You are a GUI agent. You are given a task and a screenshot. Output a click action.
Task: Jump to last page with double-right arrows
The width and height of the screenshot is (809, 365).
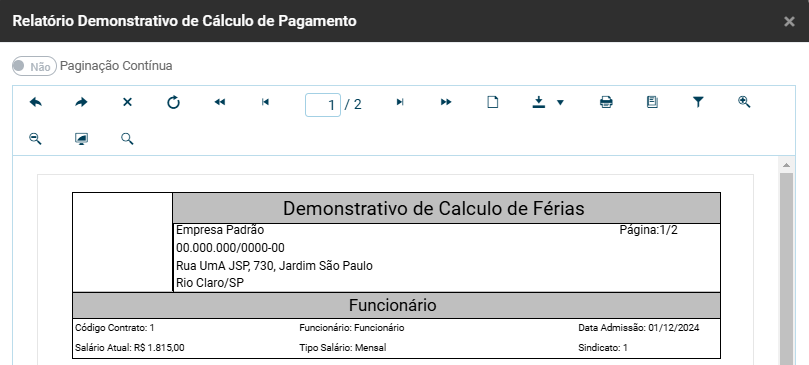(446, 102)
